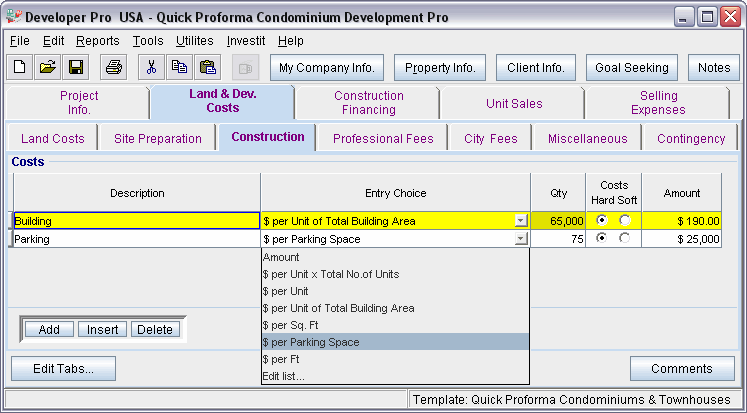Switch to Selling Expenses tab
The image size is (747, 413).
tap(658, 102)
